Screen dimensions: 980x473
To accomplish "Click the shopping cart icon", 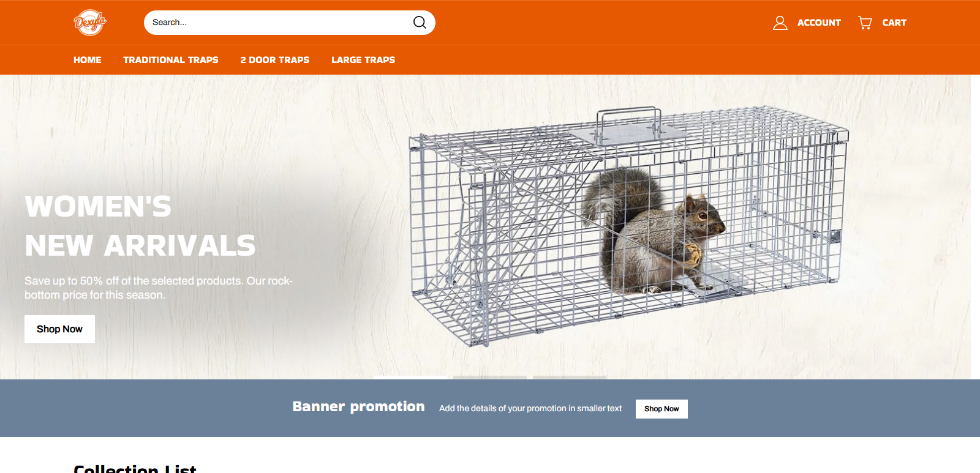I will click(865, 23).
